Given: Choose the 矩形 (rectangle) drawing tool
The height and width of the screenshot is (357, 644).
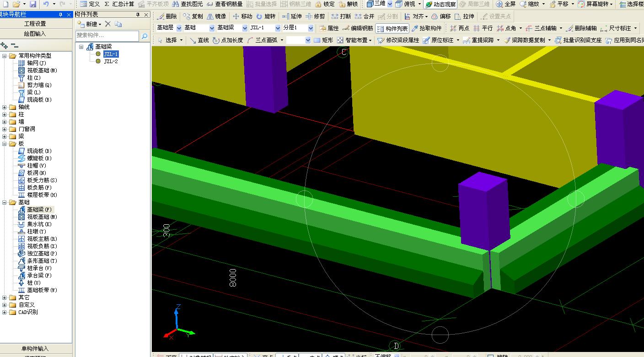Looking at the screenshot, I should point(323,40).
